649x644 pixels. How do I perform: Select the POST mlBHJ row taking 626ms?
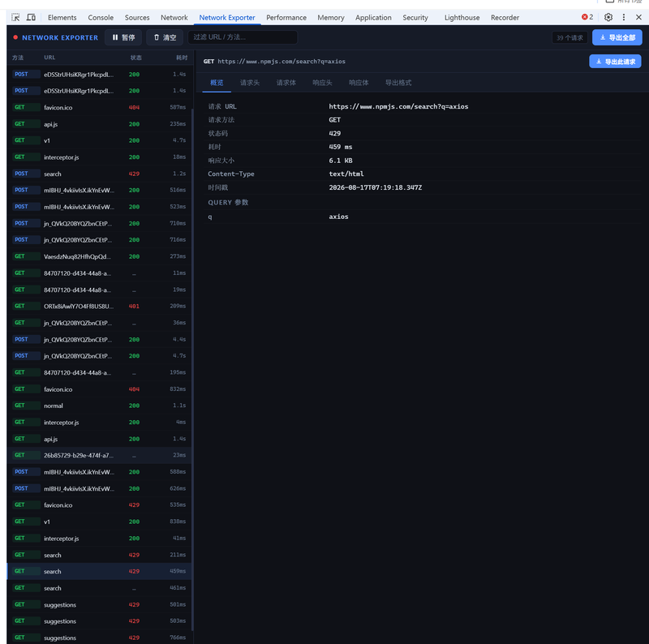[99, 488]
